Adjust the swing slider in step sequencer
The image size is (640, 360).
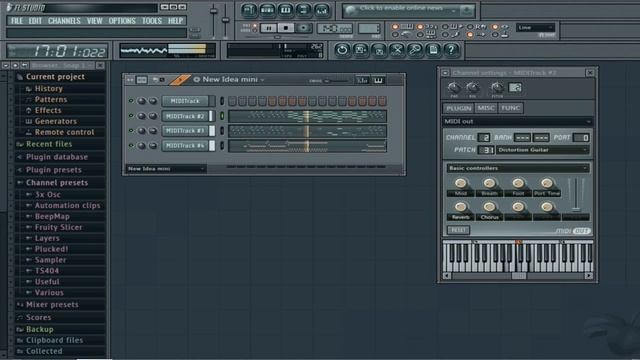tap(335, 81)
